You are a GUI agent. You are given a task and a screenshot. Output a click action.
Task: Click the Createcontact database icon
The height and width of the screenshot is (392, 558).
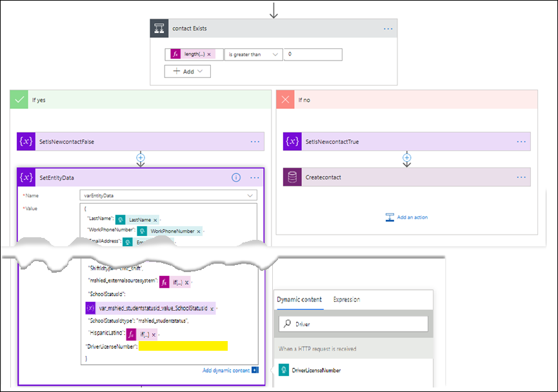pos(292,177)
